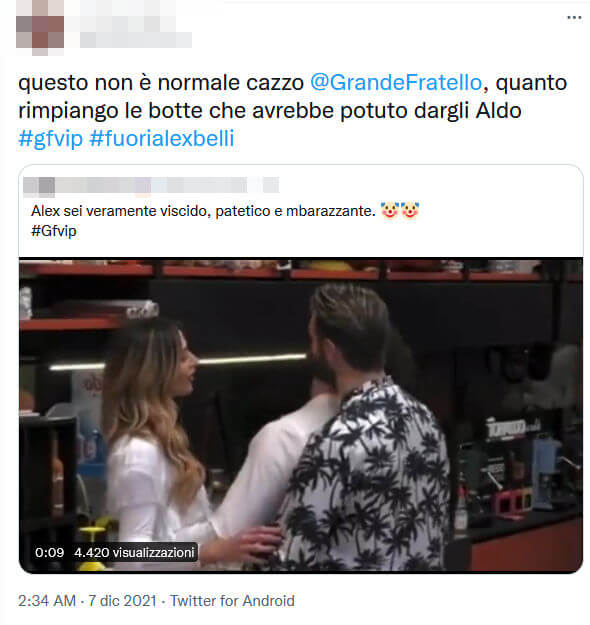Open the 2:34 AM tweet timestamp
Viewport: 590px width, 625px height.
tap(47, 601)
